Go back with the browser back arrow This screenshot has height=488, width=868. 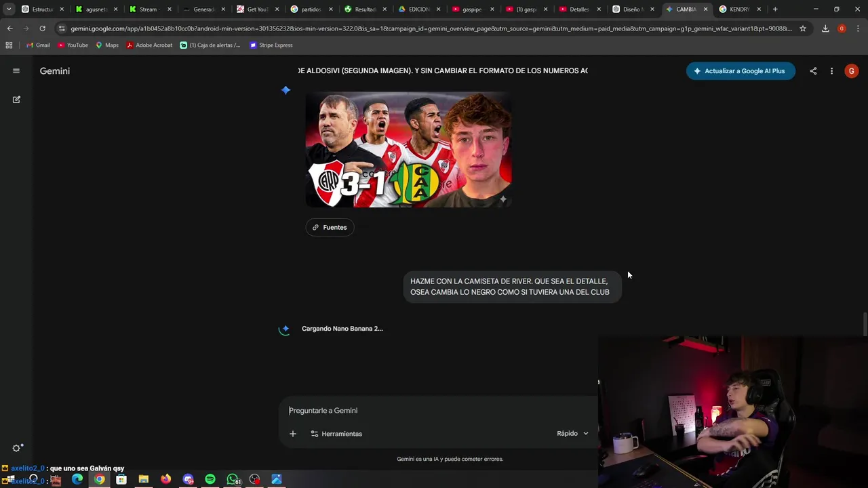coord(9,28)
